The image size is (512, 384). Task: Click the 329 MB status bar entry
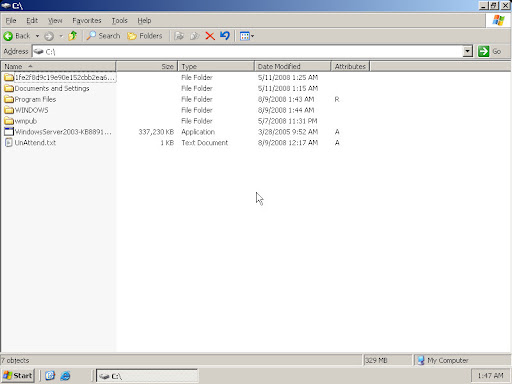click(376, 360)
